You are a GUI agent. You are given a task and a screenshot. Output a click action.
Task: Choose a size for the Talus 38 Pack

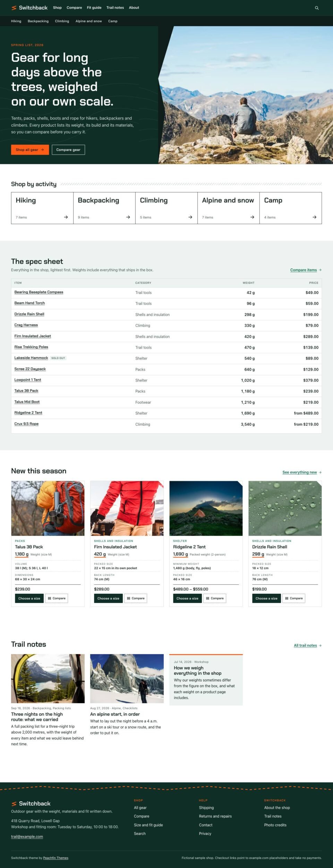[x=29, y=599]
